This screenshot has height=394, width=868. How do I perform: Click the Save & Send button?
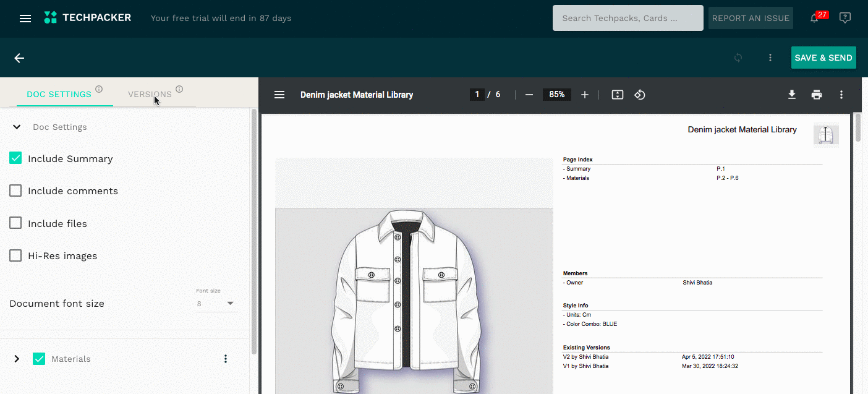[x=823, y=58]
